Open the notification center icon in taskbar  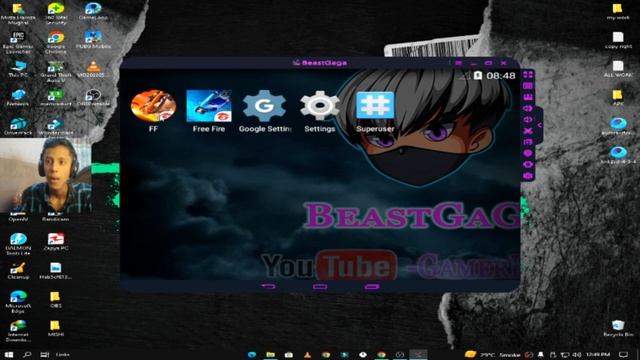point(623,355)
